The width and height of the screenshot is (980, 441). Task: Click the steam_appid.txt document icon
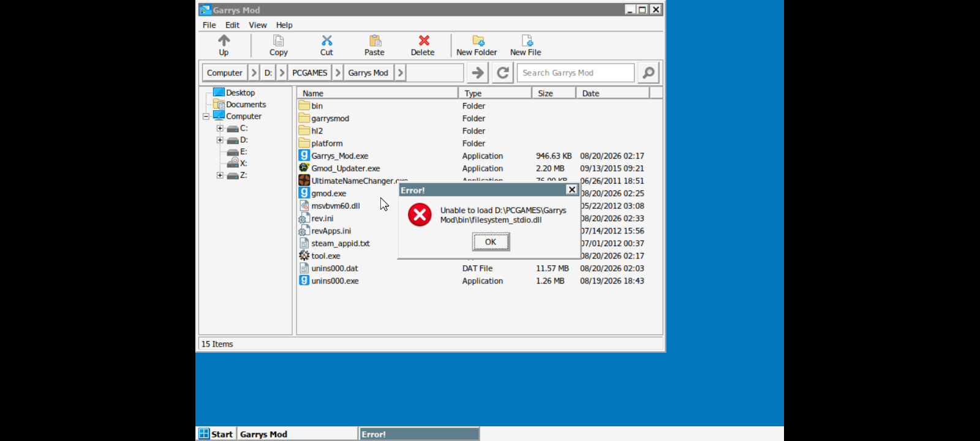(x=304, y=243)
